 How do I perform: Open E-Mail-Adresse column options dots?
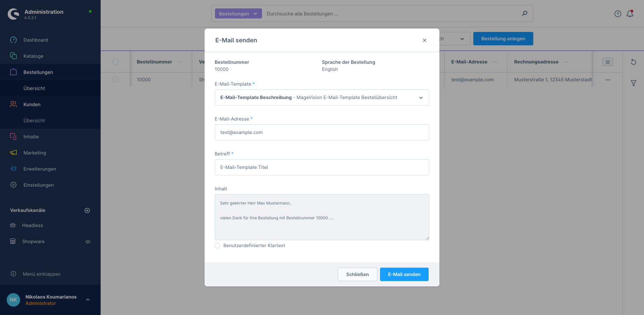tap(495, 62)
